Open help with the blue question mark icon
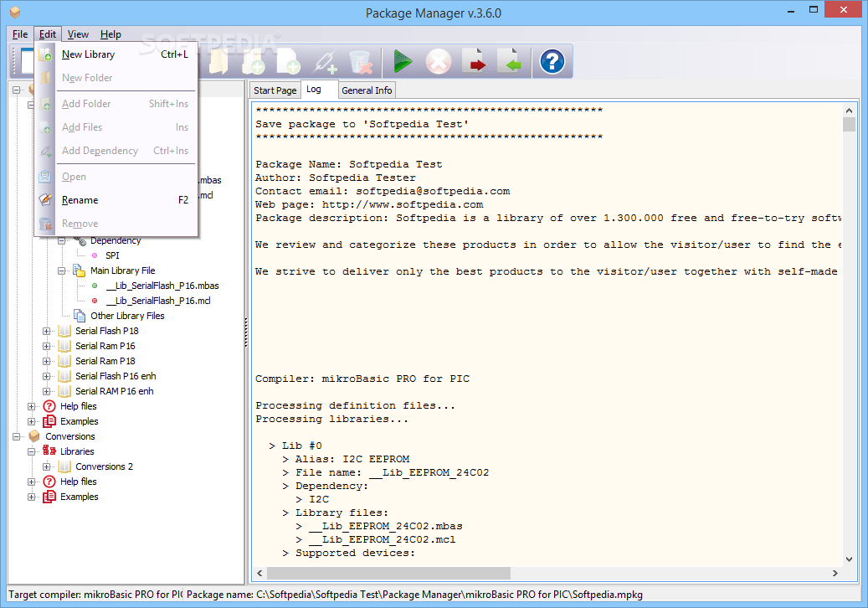The height and width of the screenshot is (608, 868). pos(552,61)
